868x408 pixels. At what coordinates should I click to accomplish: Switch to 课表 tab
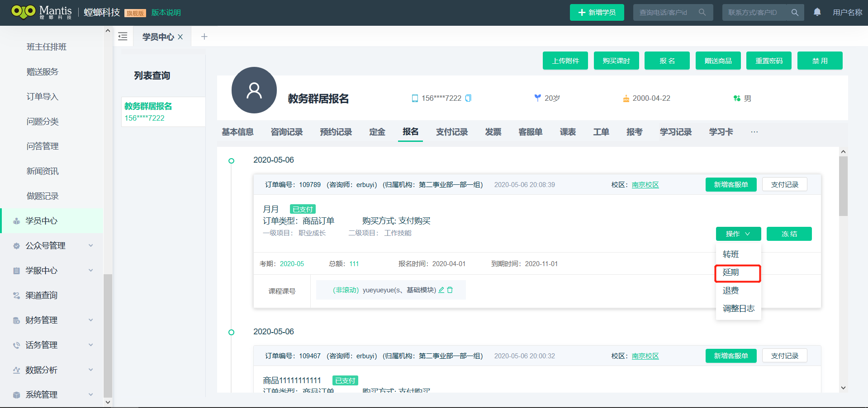(568, 132)
